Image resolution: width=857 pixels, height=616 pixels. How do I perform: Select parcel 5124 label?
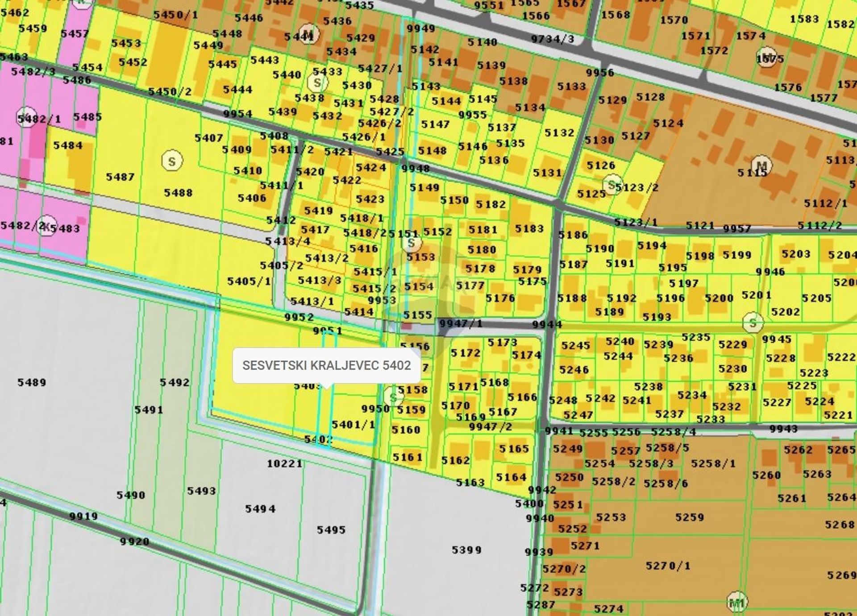(668, 123)
